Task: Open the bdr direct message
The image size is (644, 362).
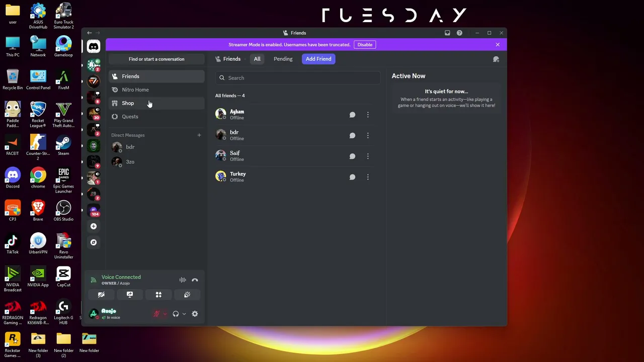Action: coord(156,147)
